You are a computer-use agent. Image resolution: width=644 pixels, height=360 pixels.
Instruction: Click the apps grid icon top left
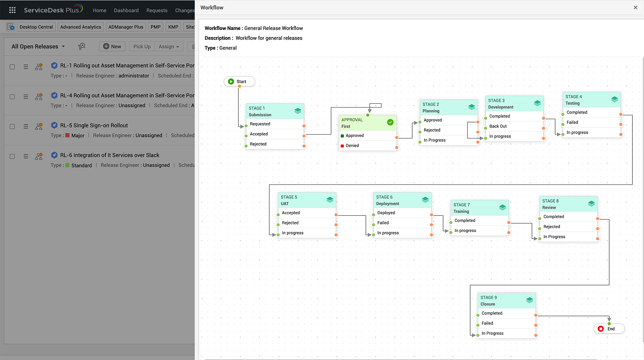click(x=12, y=10)
